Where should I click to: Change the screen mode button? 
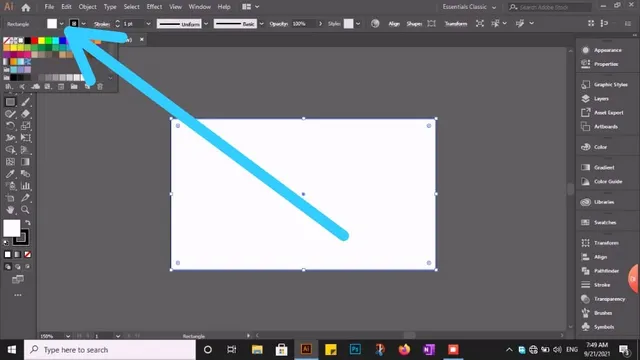(x=18, y=280)
